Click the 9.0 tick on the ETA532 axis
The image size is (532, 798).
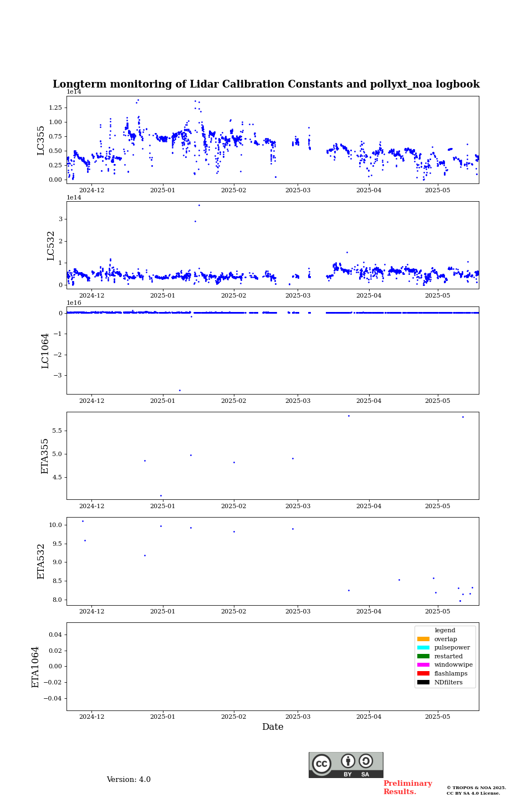pyautogui.click(x=58, y=562)
